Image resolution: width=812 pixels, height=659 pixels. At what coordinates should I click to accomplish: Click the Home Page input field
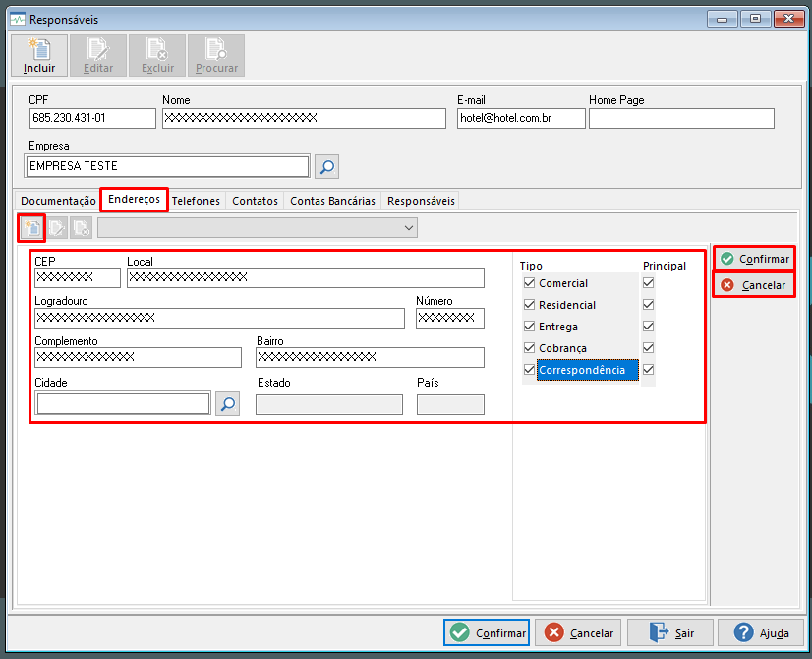pos(681,118)
